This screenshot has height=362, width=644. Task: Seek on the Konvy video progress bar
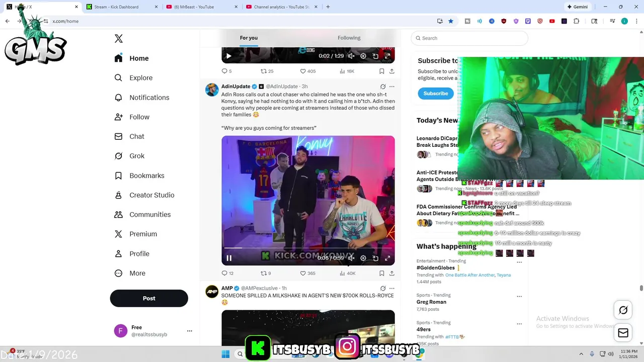pyautogui.click(x=308, y=248)
